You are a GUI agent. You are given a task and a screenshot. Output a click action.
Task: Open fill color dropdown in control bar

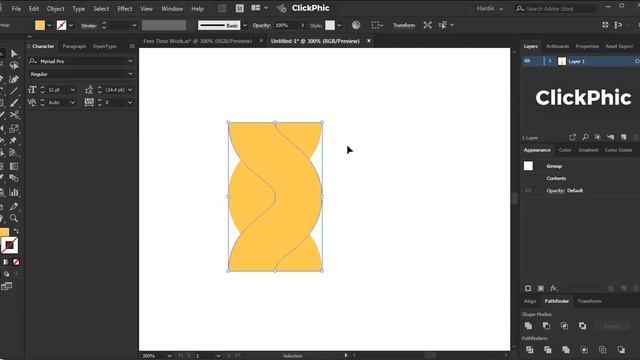[x=49, y=25]
